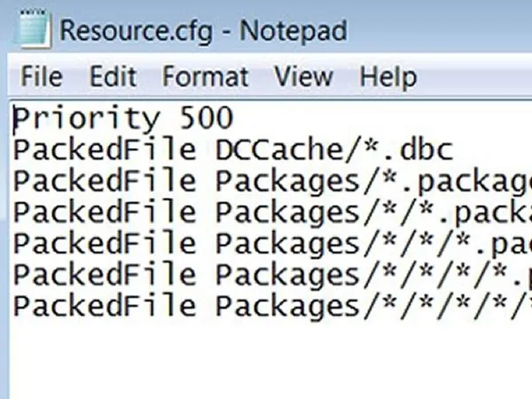Click on the number 500

pos(207,117)
